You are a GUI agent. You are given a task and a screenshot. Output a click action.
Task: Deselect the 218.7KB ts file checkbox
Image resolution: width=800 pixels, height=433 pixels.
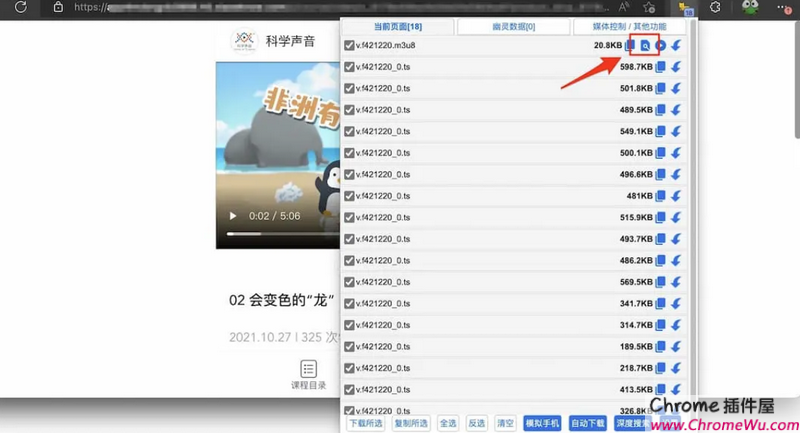[x=349, y=369]
